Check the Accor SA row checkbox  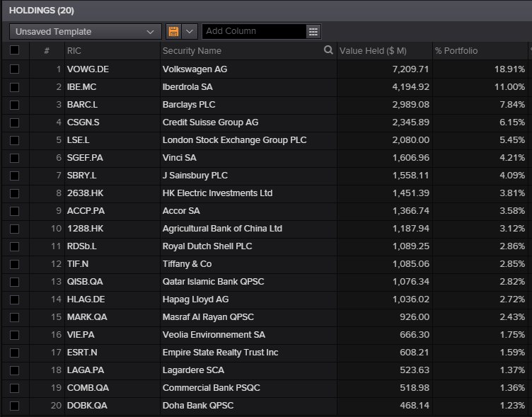pos(14,211)
